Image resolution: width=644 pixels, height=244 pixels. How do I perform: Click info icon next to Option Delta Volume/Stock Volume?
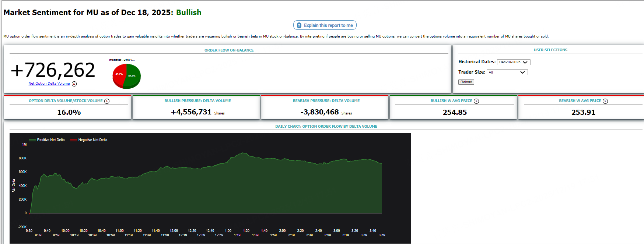pyautogui.click(x=107, y=101)
